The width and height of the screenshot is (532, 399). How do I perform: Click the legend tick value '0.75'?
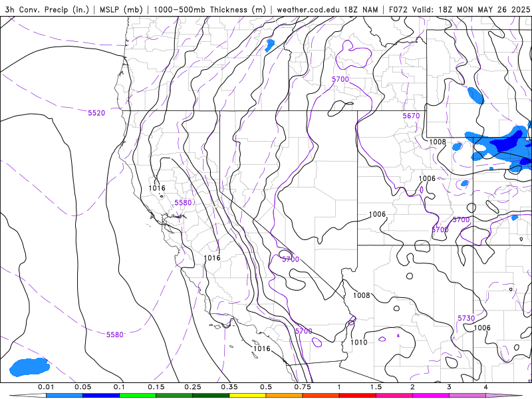click(303, 387)
